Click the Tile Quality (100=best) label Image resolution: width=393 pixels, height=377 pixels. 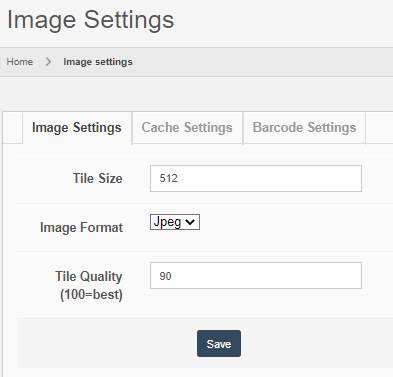tap(89, 285)
